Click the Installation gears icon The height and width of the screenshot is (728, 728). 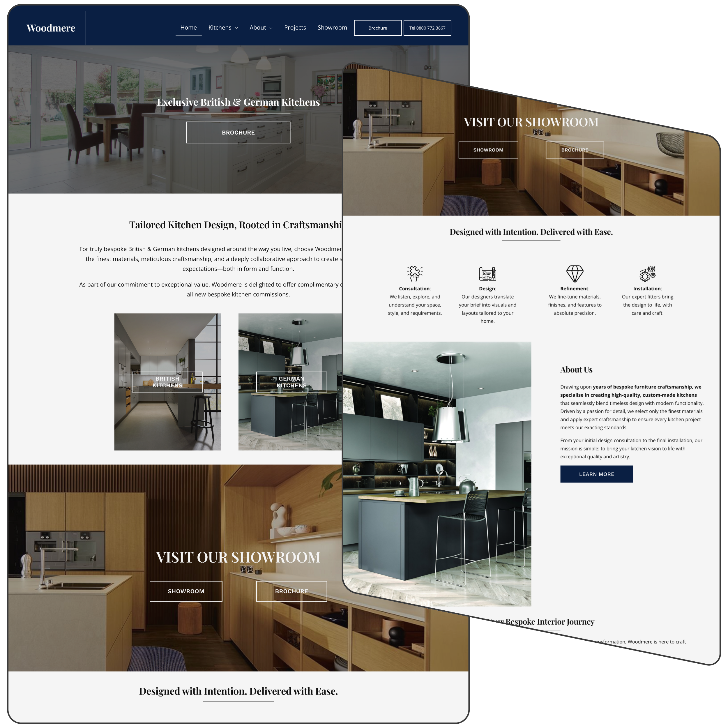pos(647,273)
